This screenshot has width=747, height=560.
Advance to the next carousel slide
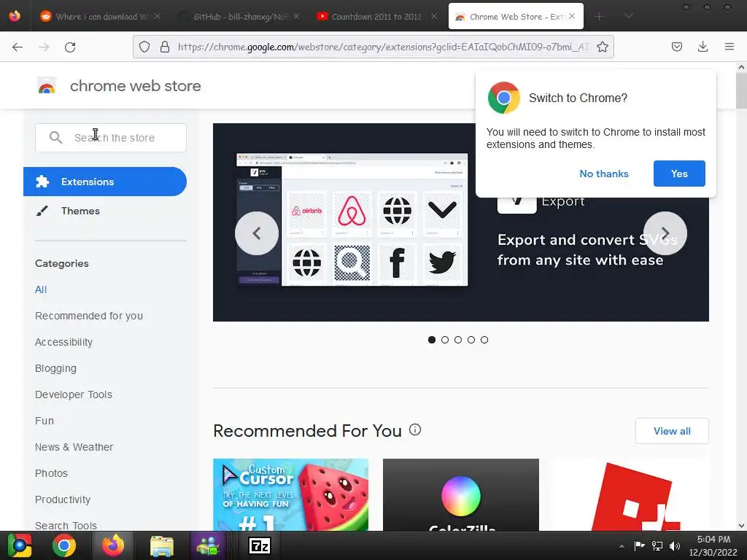click(665, 233)
